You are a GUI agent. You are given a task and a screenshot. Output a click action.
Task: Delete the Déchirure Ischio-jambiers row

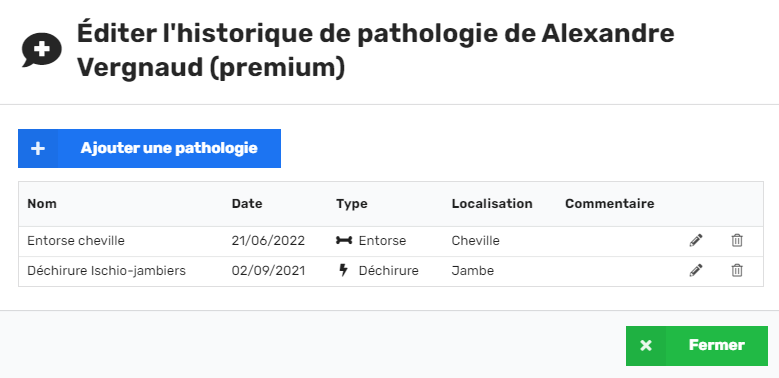[x=737, y=270]
